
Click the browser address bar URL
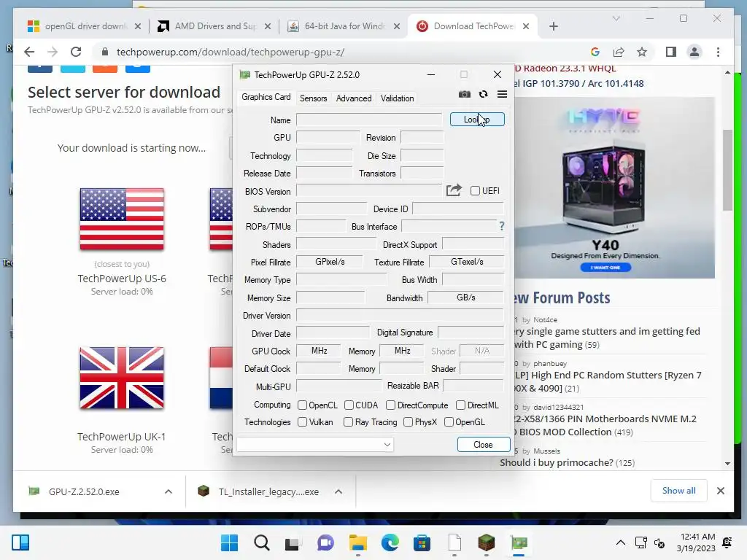pos(231,52)
